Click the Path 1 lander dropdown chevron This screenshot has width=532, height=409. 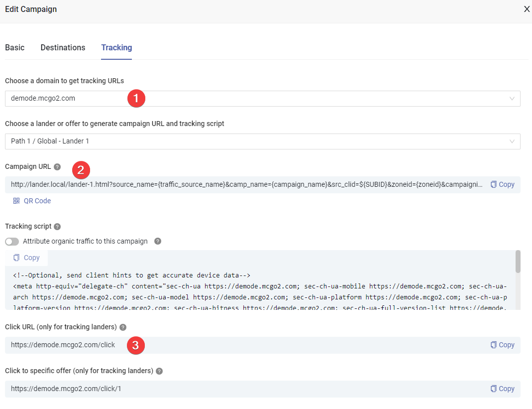point(512,141)
